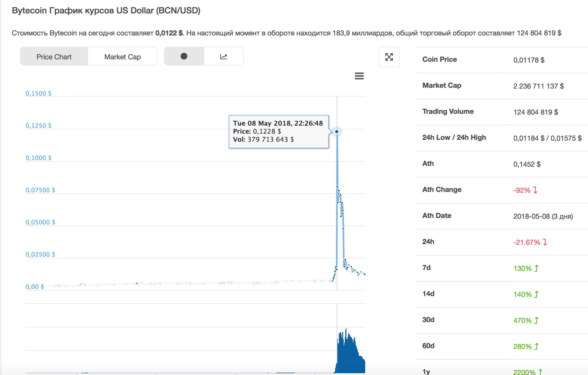Click the 0,1000 $ axis label
This screenshot has height=375, width=588.
coord(38,158)
